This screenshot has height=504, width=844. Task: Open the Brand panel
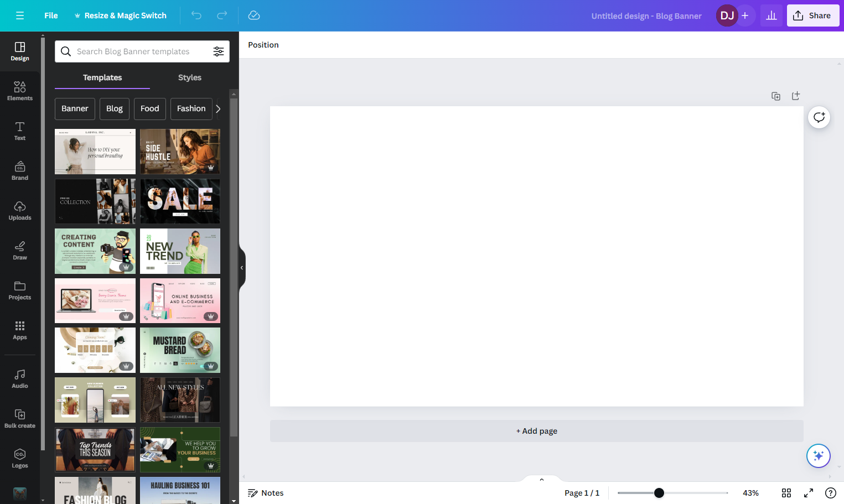pyautogui.click(x=20, y=171)
